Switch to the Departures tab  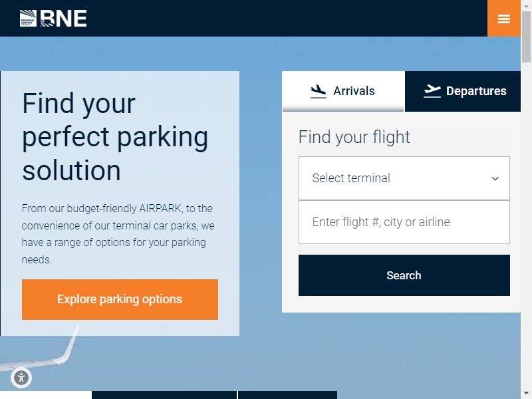point(463,91)
